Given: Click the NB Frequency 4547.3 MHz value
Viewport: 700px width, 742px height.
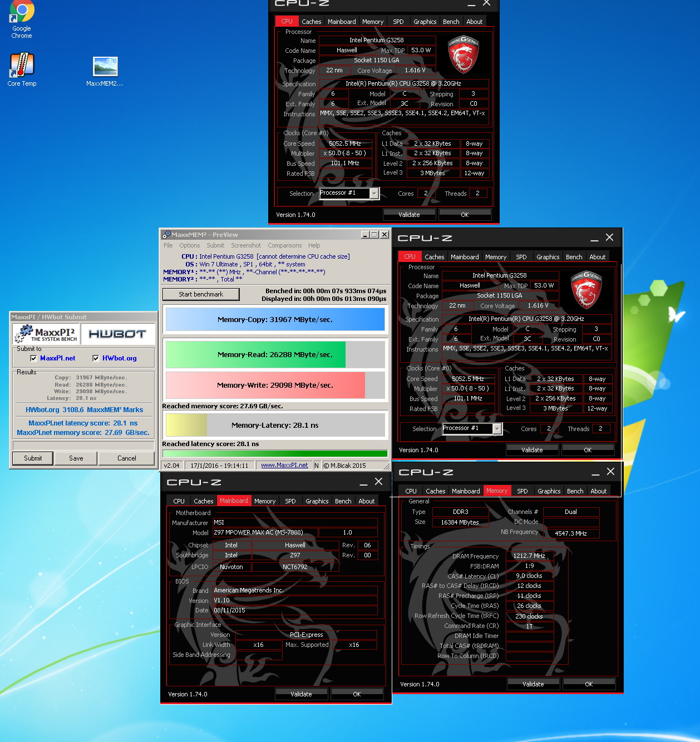Looking at the screenshot, I should click(x=571, y=533).
